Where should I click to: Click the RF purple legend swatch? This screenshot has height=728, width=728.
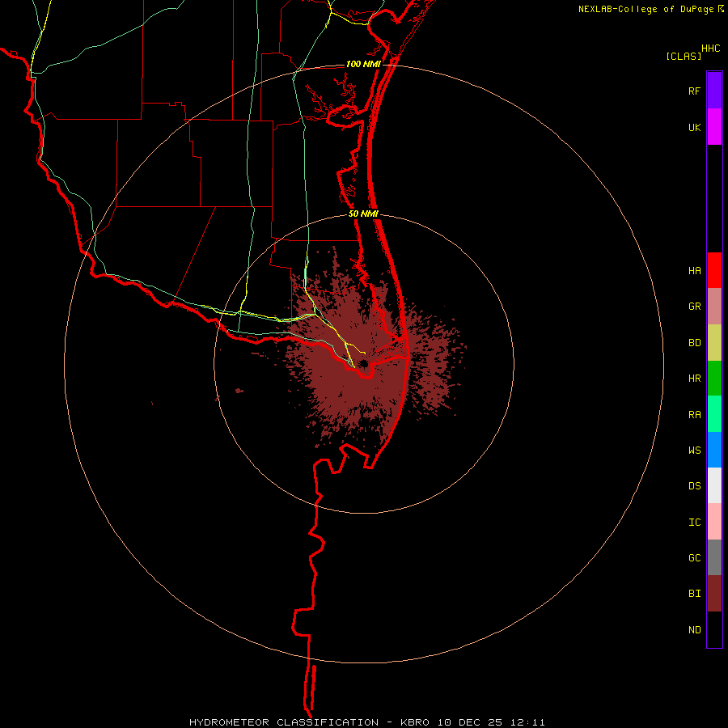(x=714, y=91)
